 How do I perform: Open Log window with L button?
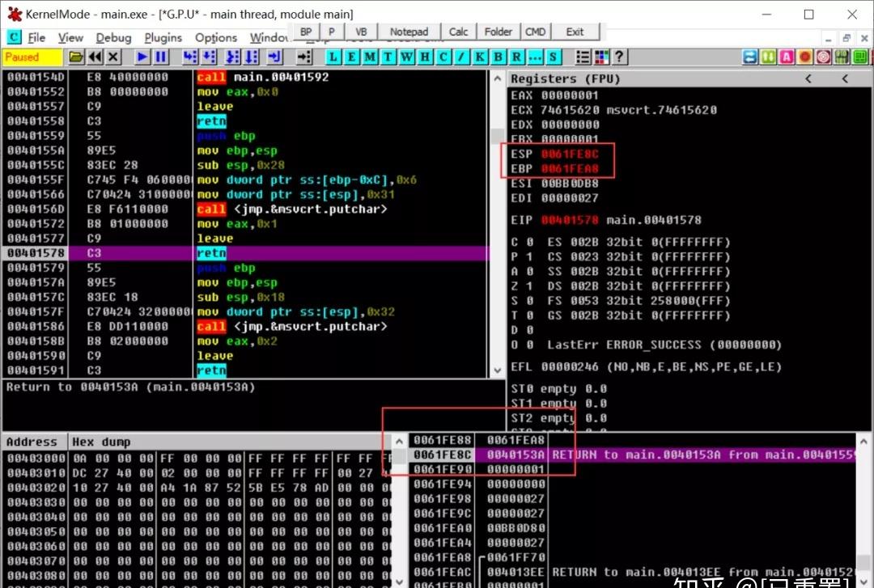[333, 57]
